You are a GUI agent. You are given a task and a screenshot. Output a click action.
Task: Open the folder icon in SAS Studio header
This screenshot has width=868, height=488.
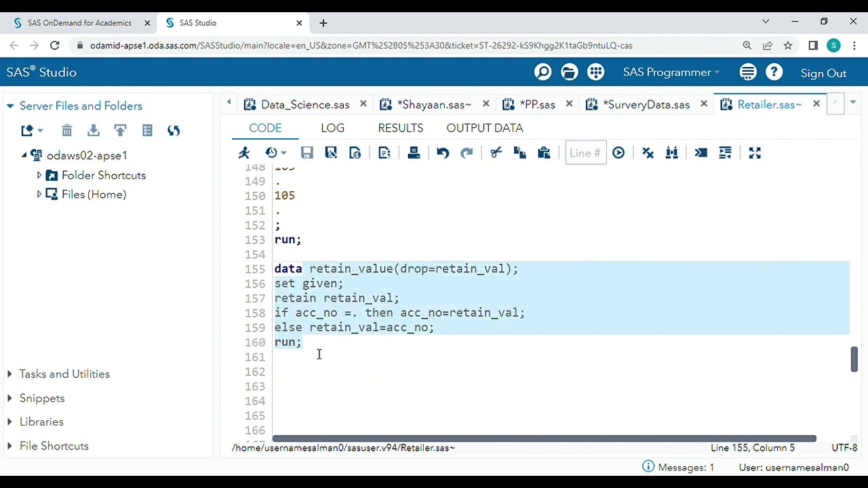570,72
